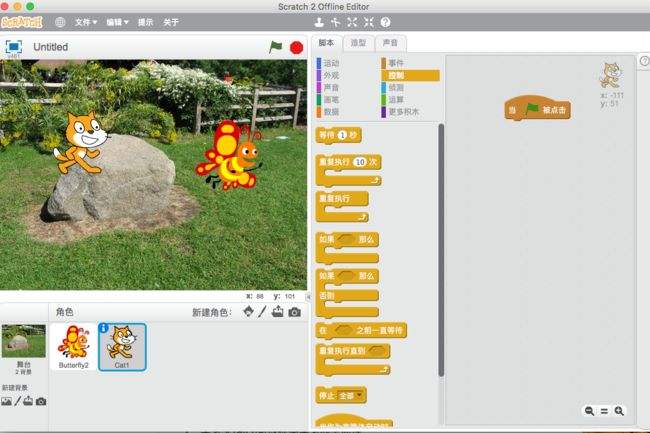
Task: Select the Cat1 sprite thumbnail
Action: (122, 347)
